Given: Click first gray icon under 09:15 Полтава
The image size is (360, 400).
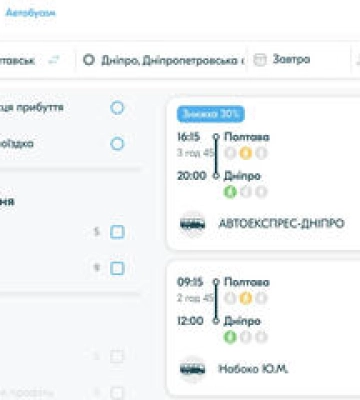Looking at the screenshot, I should (x=230, y=298).
